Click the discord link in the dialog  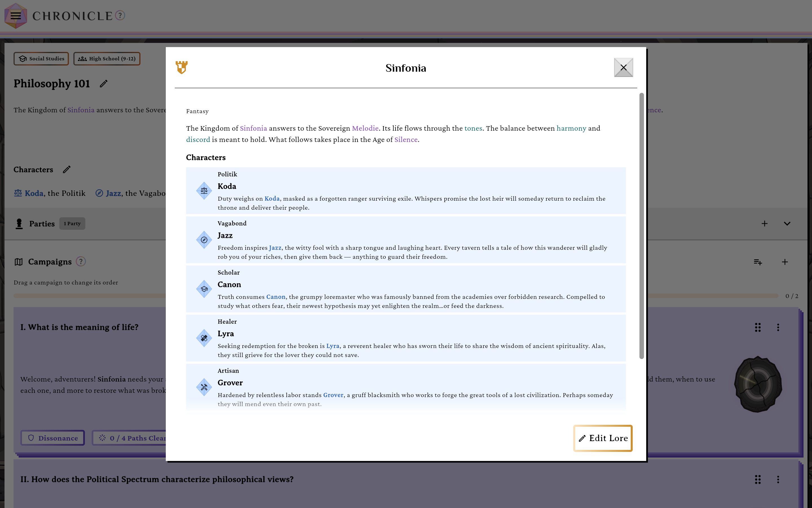pos(198,140)
